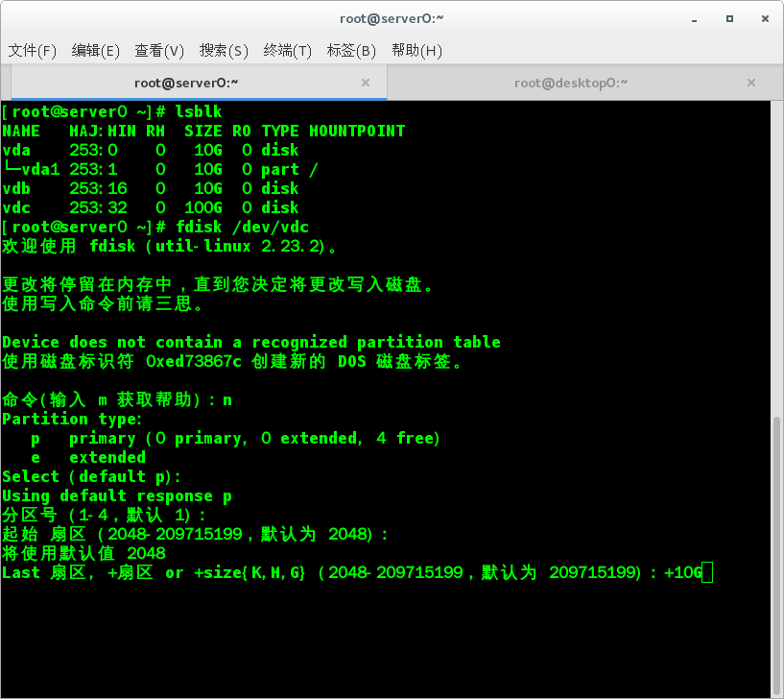Click the 'util-linux 2.23.2' welcome line
This screenshot has width=784, height=699.
[169, 246]
